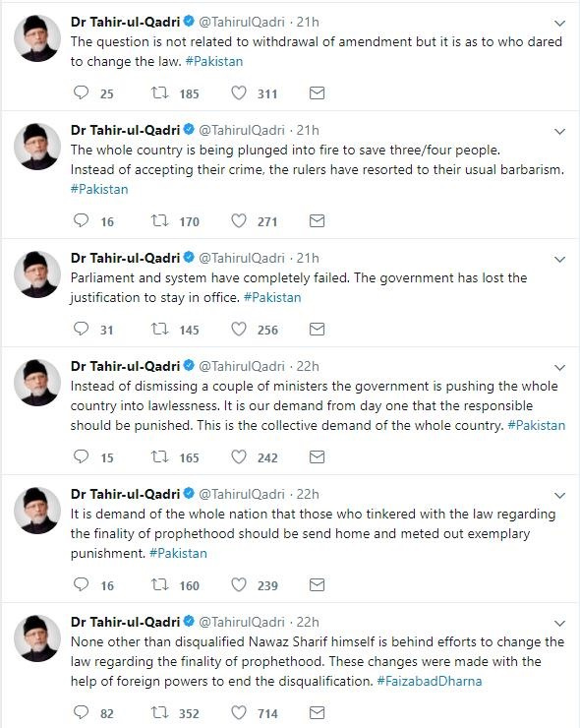Retweet the tweet with 170 retweets

click(159, 220)
